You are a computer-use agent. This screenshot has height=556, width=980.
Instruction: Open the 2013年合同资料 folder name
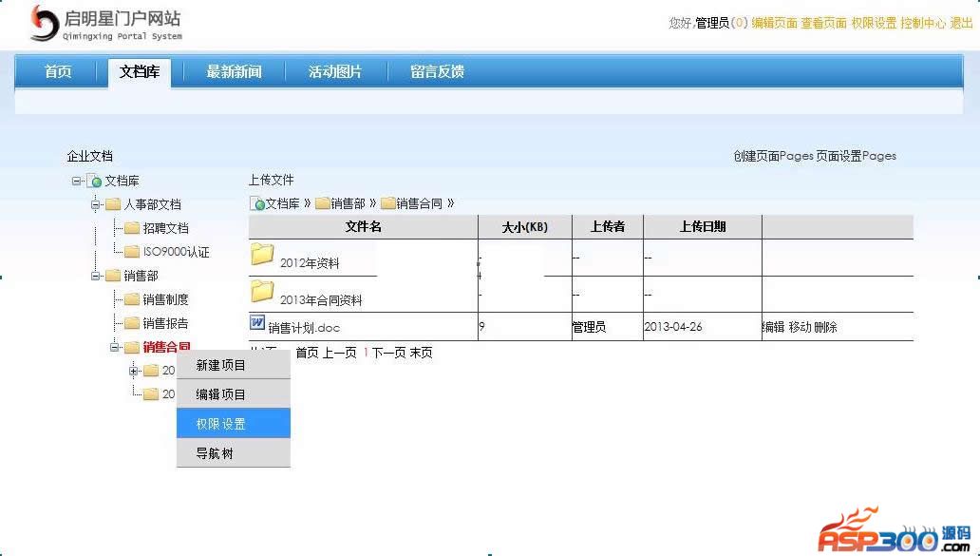pos(321,300)
